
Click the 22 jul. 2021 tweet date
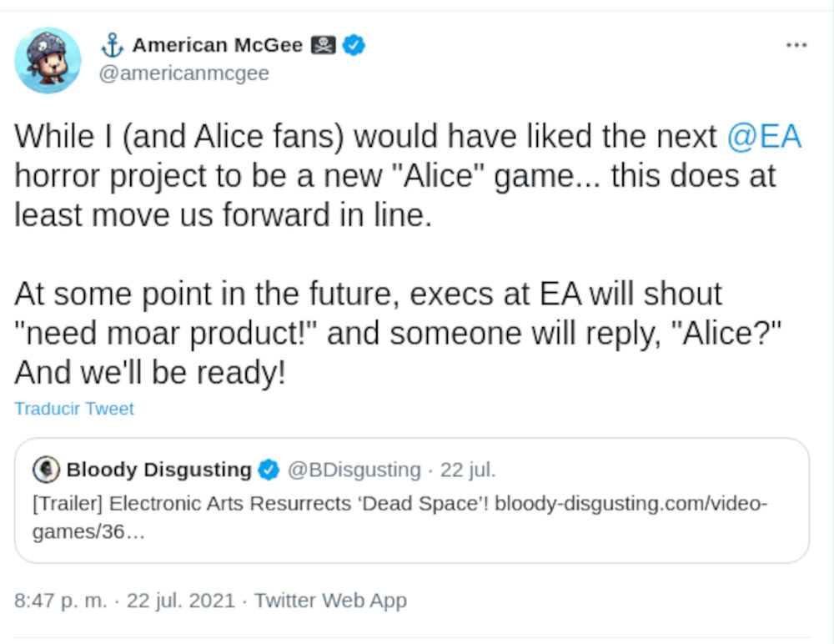point(180,600)
